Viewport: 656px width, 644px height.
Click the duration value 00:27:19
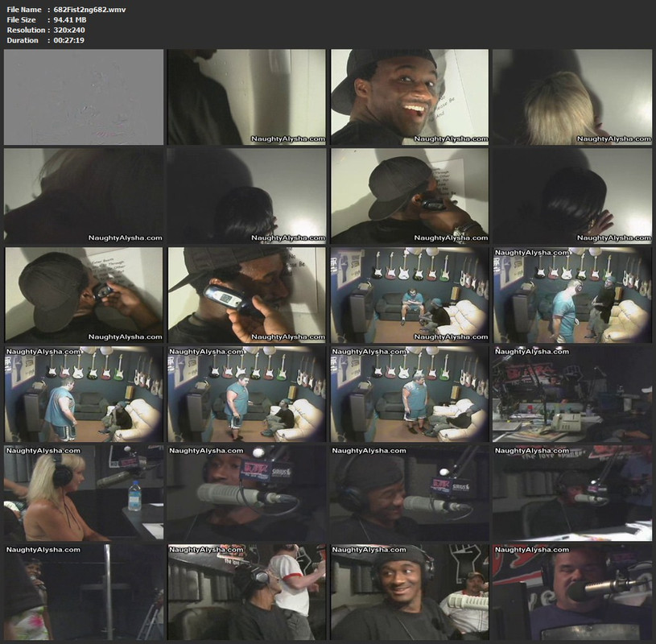[x=68, y=40]
